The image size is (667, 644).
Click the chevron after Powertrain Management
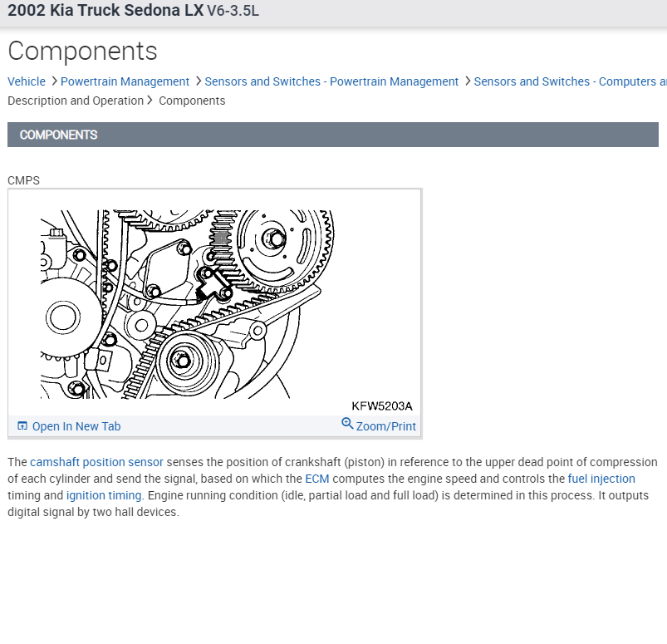199,81
